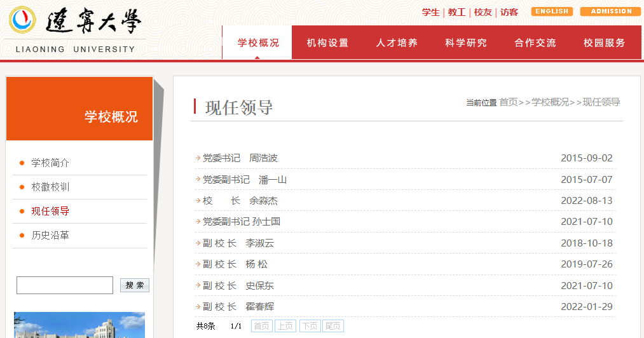Open the 党委副书记 孙士国 entry

(242, 222)
